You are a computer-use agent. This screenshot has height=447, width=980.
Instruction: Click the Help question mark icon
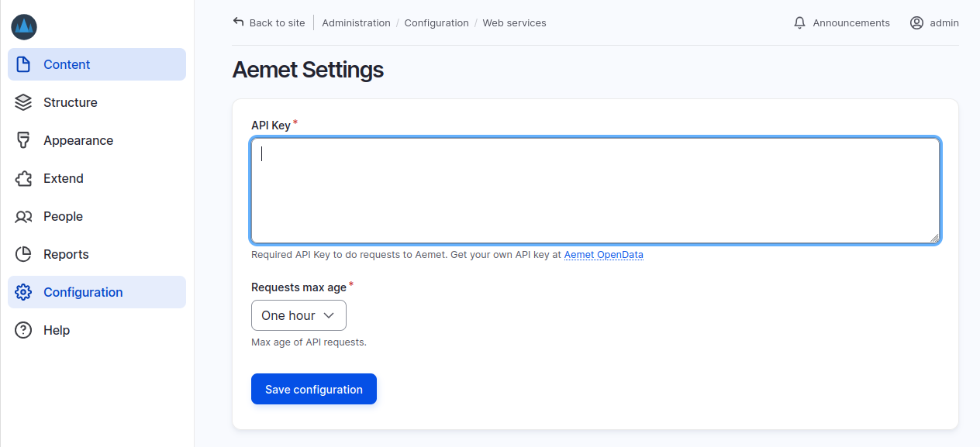coord(23,330)
